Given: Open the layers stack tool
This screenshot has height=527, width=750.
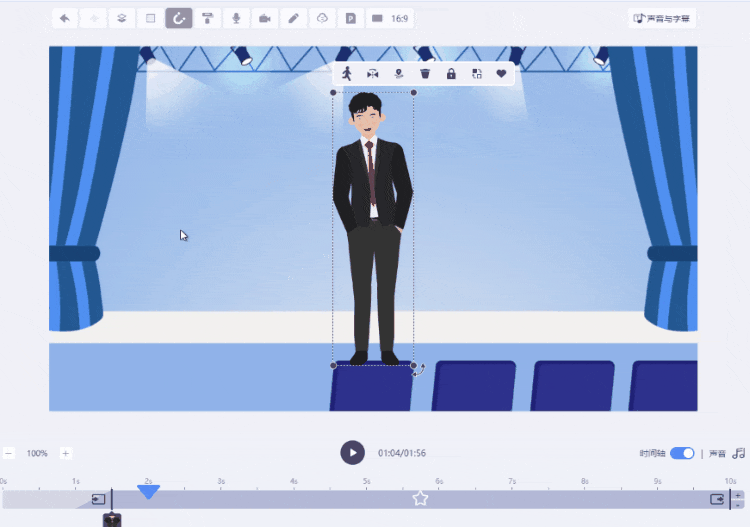Looking at the screenshot, I should 122,19.
